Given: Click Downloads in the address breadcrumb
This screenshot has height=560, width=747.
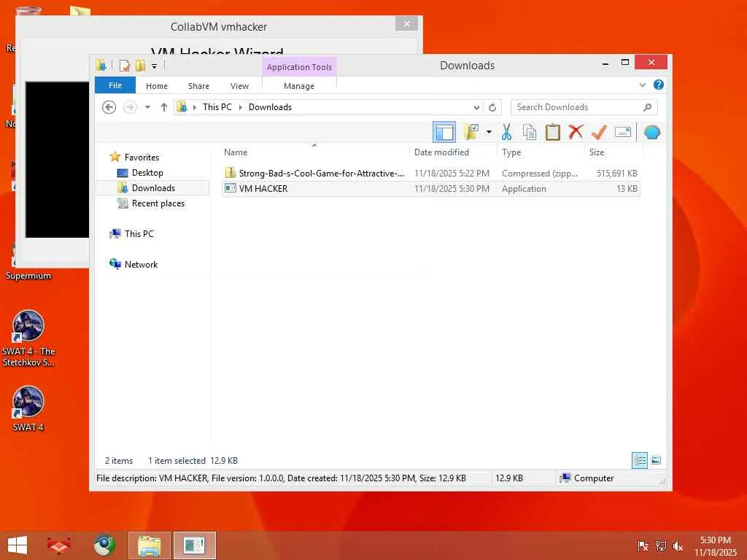Looking at the screenshot, I should (270, 107).
